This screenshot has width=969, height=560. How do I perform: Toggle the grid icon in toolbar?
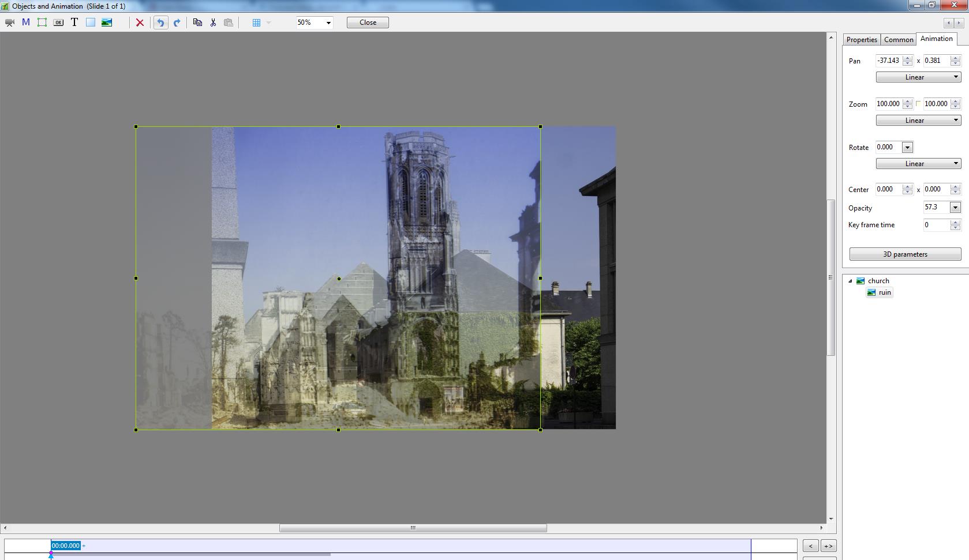click(256, 22)
